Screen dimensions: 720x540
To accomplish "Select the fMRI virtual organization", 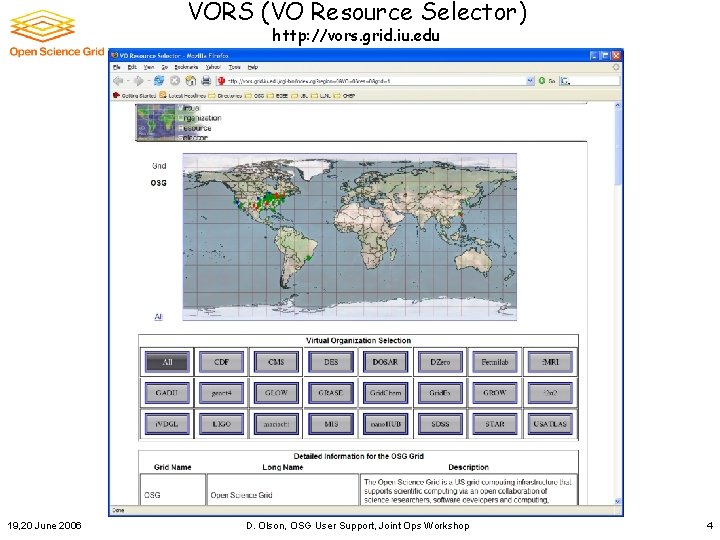I will [550, 362].
